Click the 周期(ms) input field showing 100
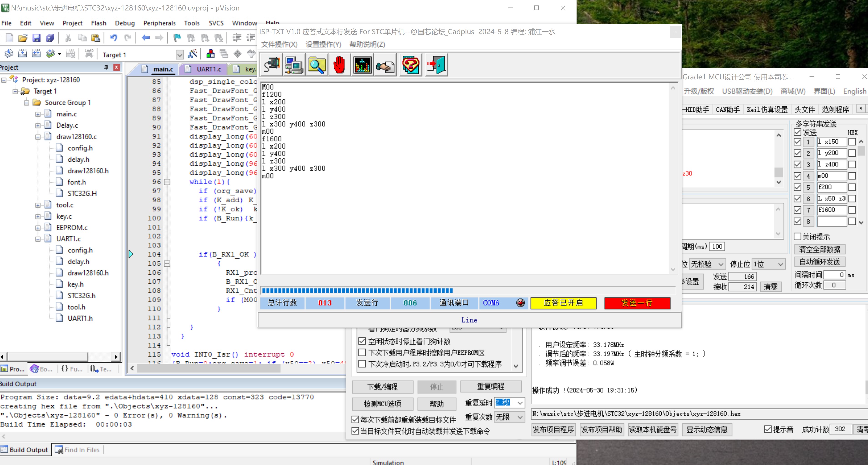This screenshot has width=868, height=465. point(717,246)
